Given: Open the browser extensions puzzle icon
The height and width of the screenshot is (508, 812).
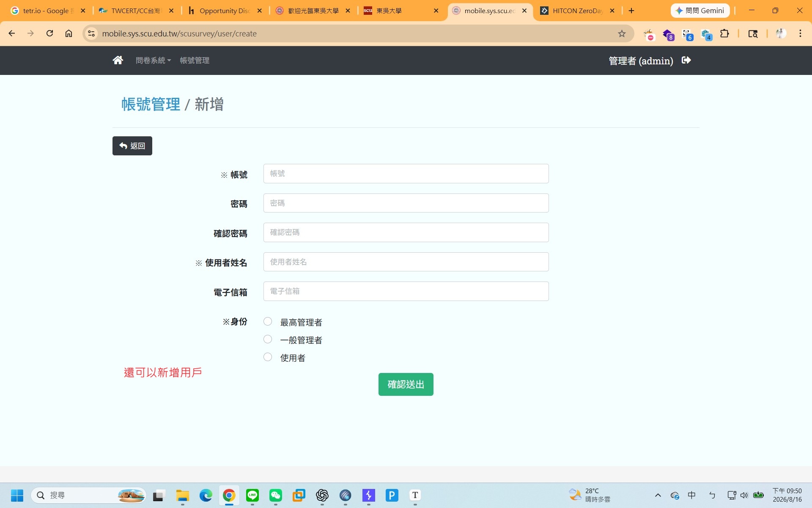Looking at the screenshot, I should click(724, 33).
